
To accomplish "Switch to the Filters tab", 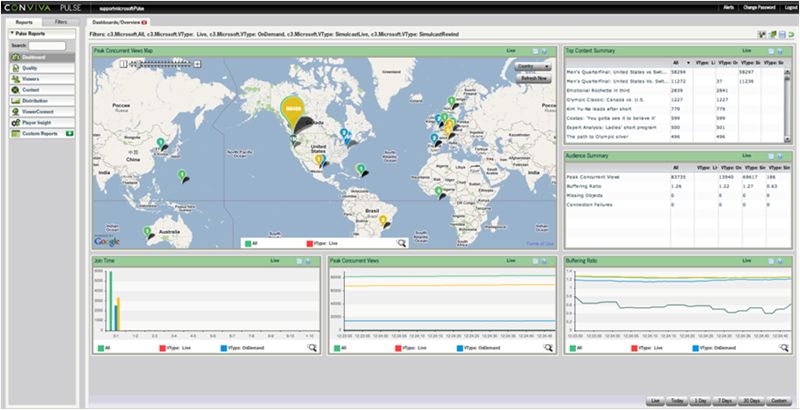I will [61, 22].
